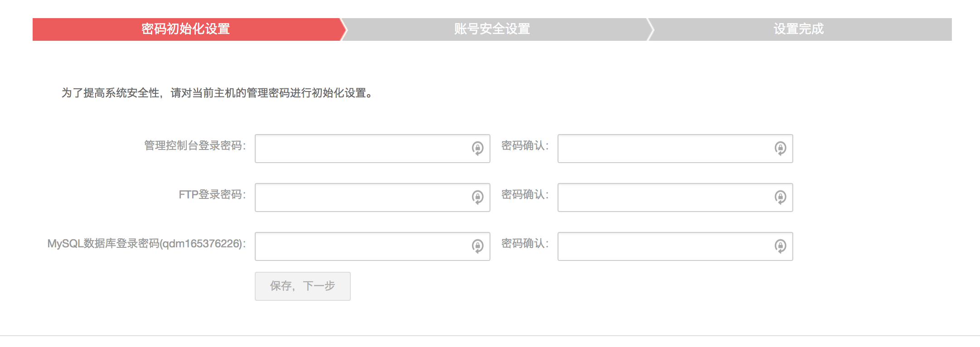This screenshot has height=347, width=980.
Task: Click lock icon in 管理控制台登录密码 field
Action: [477, 148]
